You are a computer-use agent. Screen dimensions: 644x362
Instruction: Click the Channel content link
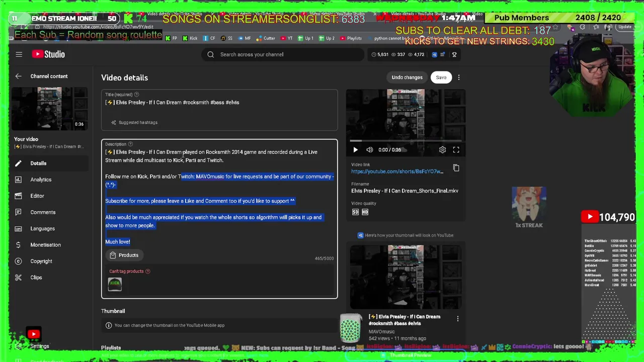click(x=49, y=76)
